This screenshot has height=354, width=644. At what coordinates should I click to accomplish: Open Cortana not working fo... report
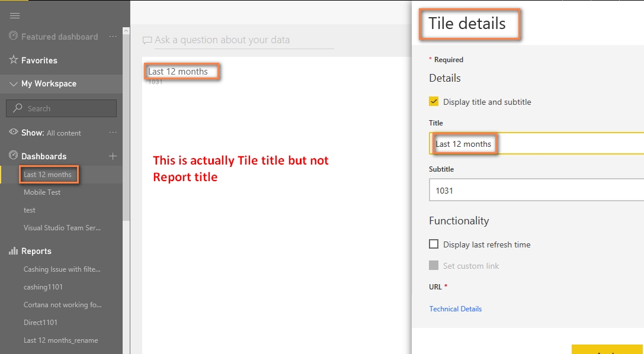(x=62, y=304)
